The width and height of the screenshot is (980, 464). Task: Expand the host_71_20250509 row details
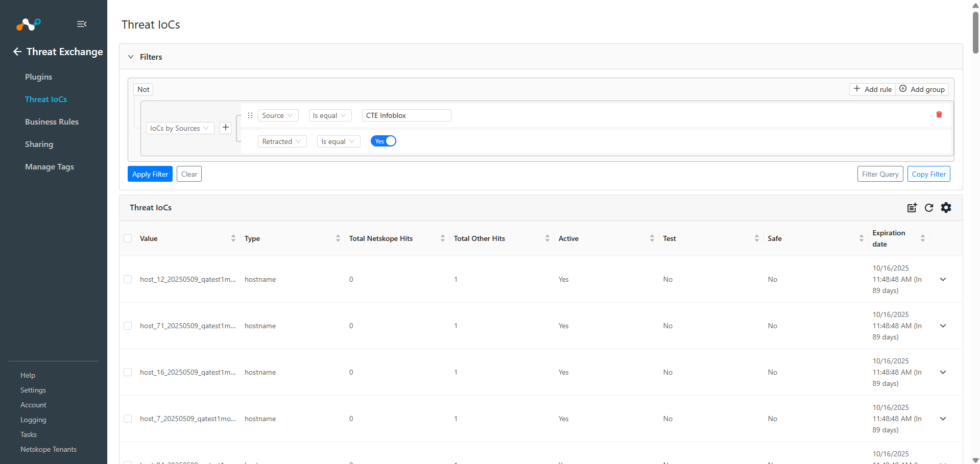pyautogui.click(x=943, y=326)
